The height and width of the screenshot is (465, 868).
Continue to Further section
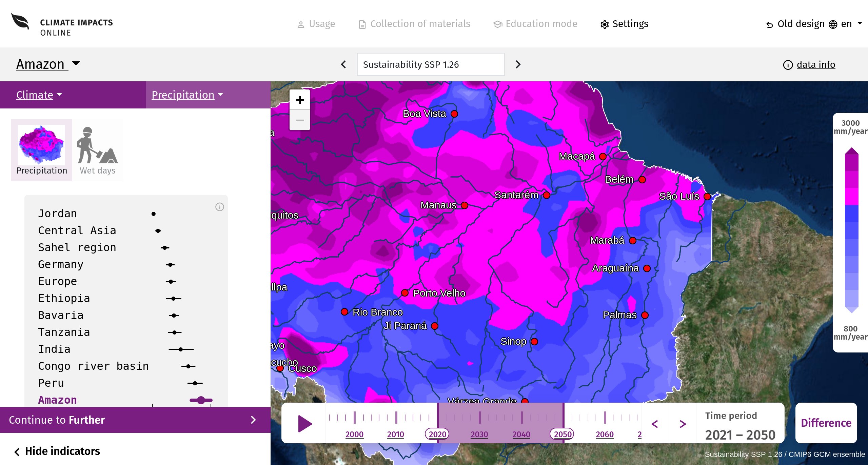pos(135,420)
